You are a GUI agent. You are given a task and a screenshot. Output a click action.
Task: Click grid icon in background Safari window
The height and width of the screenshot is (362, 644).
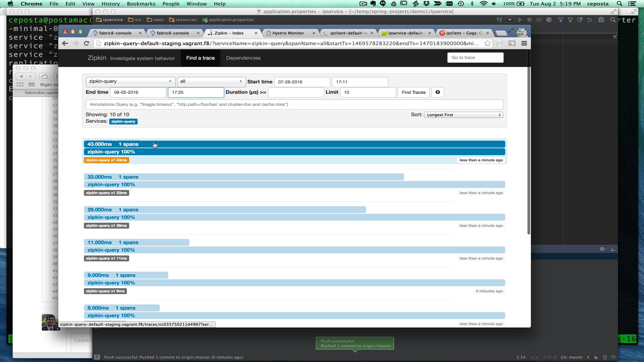pyautogui.click(x=31, y=85)
